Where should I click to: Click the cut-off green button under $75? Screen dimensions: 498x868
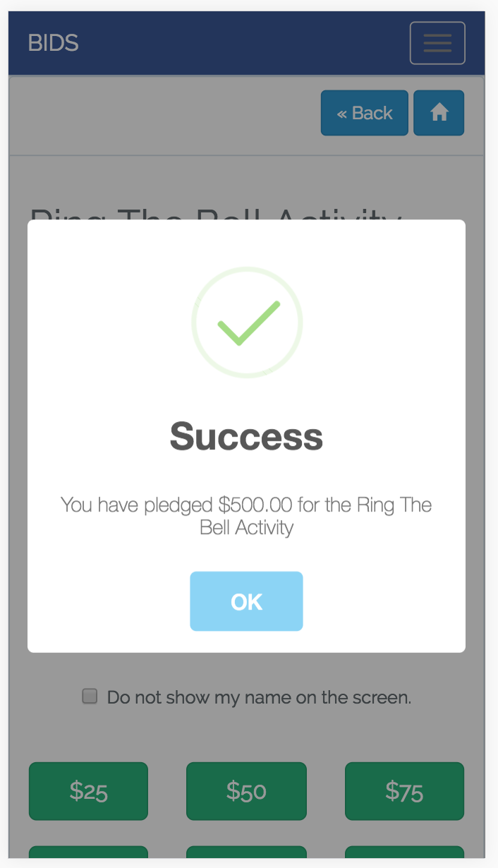click(404, 852)
